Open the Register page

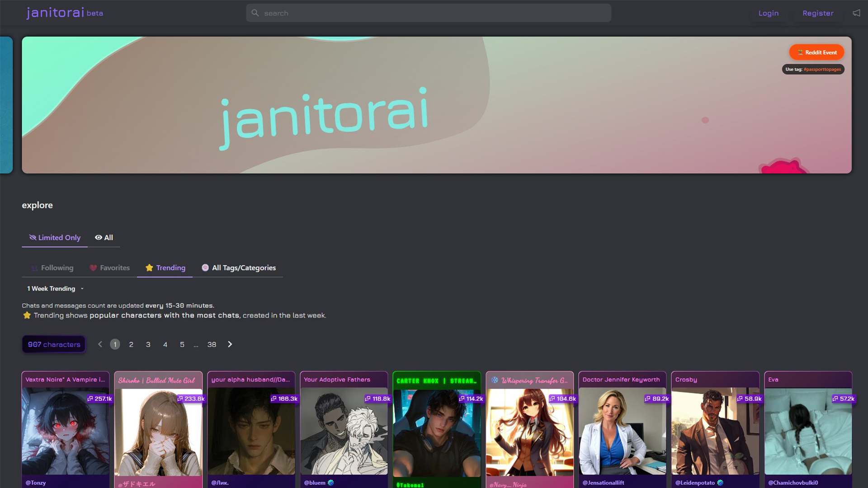(818, 13)
